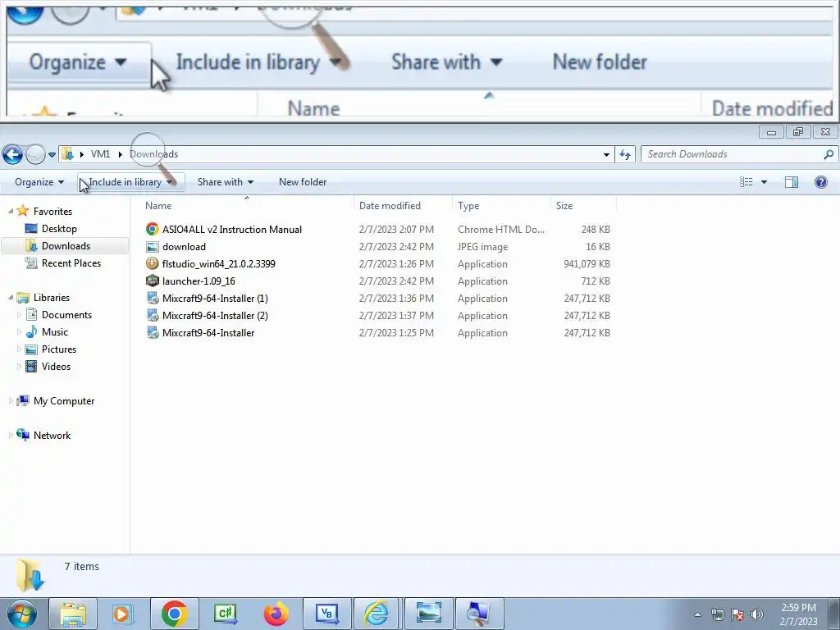The image size is (840, 630).
Task: Open the address bar history dropdown
Action: point(606,154)
